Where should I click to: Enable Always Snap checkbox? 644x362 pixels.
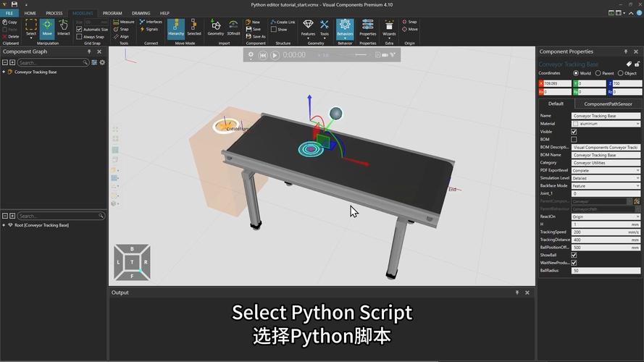[x=79, y=36]
